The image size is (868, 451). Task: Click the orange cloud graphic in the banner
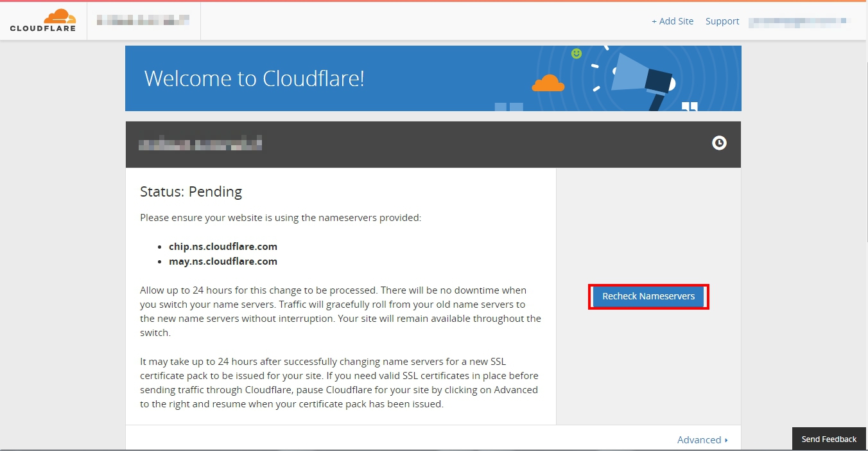point(548,84)
